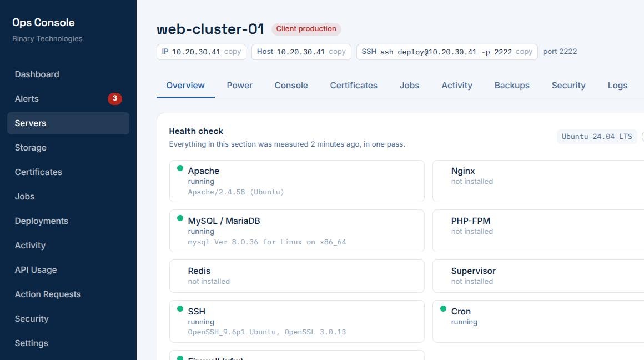Open Action Requests in the sidebar
The width and height of the screenshot is (644, 360).
click(x=68, y=294)
